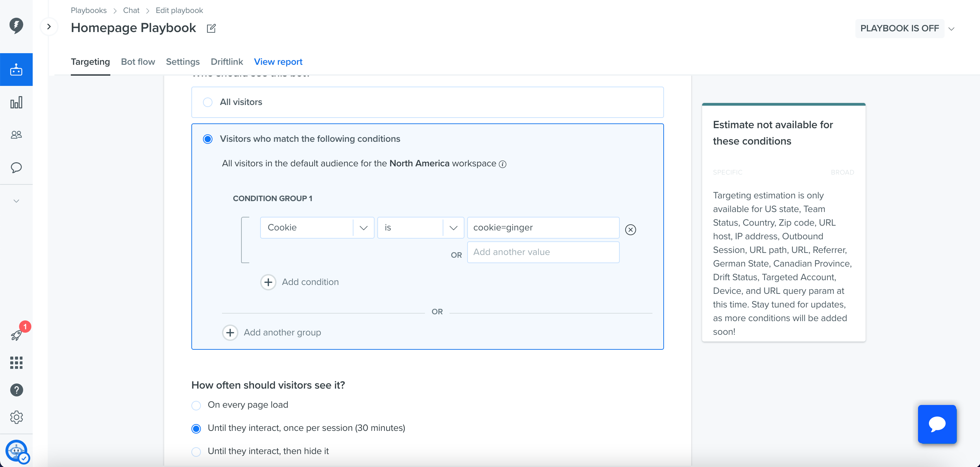Open the Reports bar chart icon
980x467 pixels.
click(x=16, y=103)
